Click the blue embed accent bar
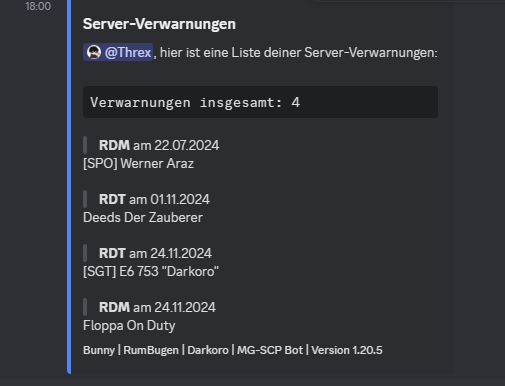This screenshot has height=386, width=505. coord(69,187)
